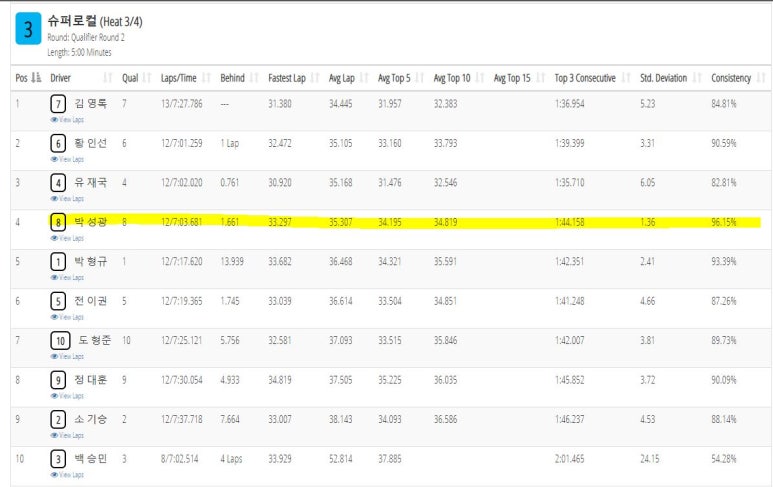The height and width of the screenshot is (487, 773).
Task: Open View Laps for 소 기승
Action: coord(67,435)
